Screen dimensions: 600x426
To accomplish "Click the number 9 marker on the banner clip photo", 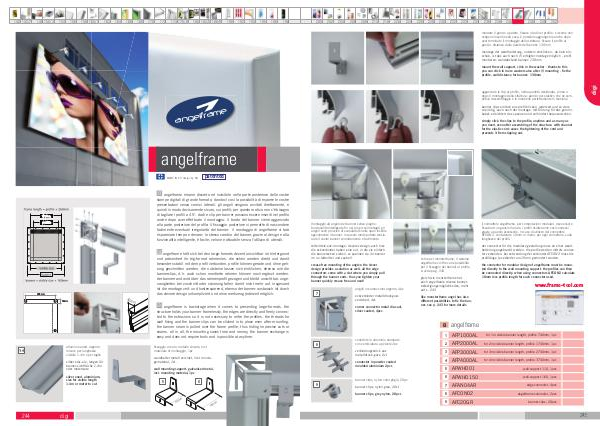I will pos(316,385).
